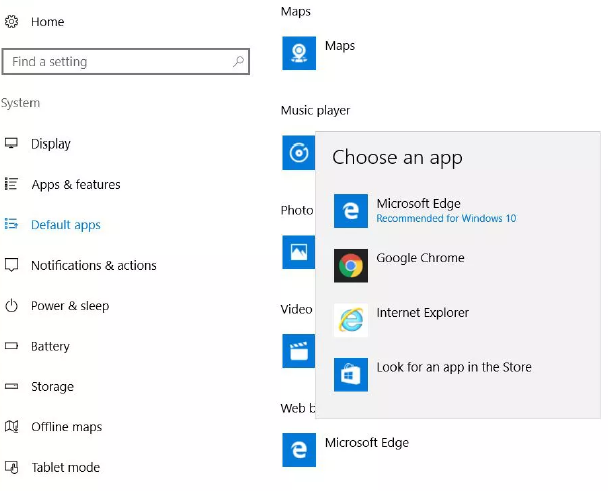The height and width of the screenshot is (491, 608).
Task: Click the Music player app icon
Action: [x=298, y=152]
